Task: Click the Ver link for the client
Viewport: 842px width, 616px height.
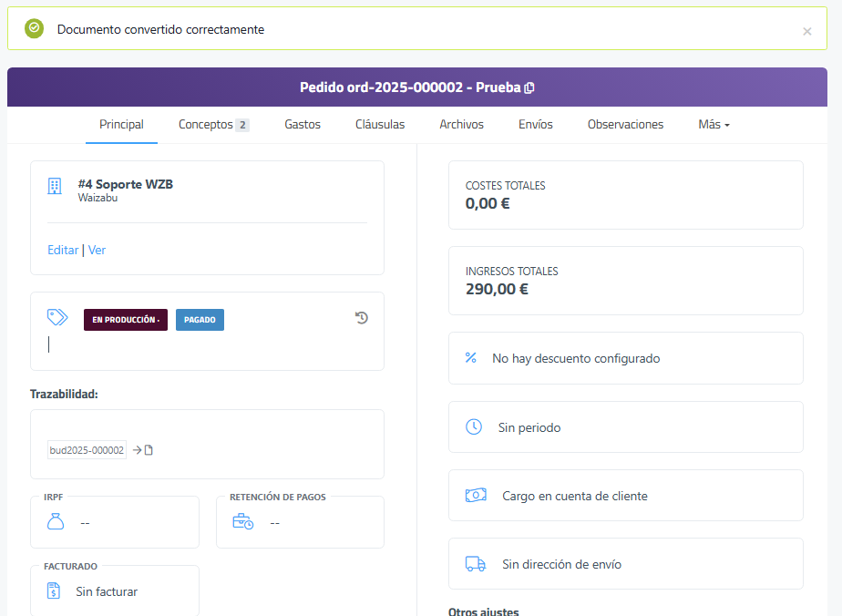Action: click(x=97, y=250)
